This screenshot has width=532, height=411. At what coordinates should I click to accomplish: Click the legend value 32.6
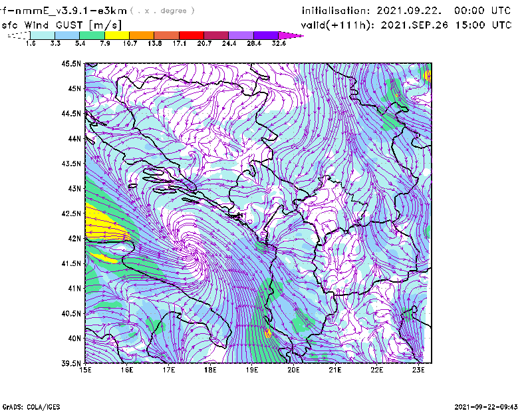pyautogui.click(x=279, y=43)
